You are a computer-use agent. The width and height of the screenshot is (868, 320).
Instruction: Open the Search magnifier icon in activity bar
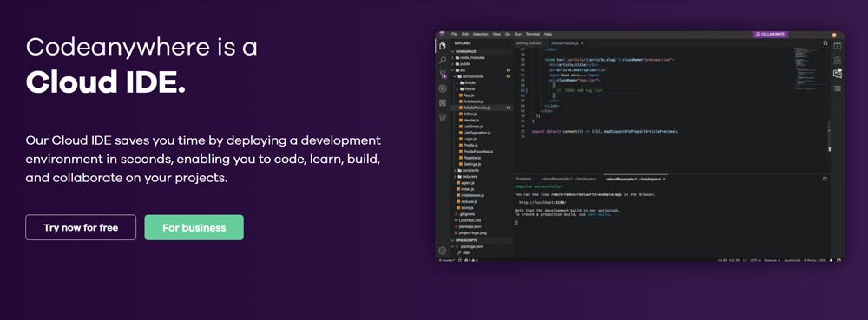click(x=443, y=60)
